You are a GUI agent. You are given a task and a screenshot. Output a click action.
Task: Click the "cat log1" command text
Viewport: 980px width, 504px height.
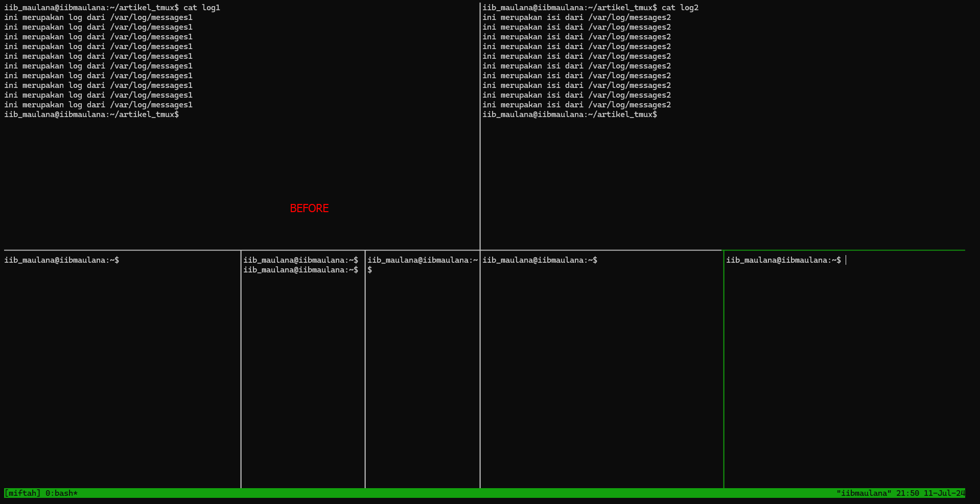(x=201, y=8)
